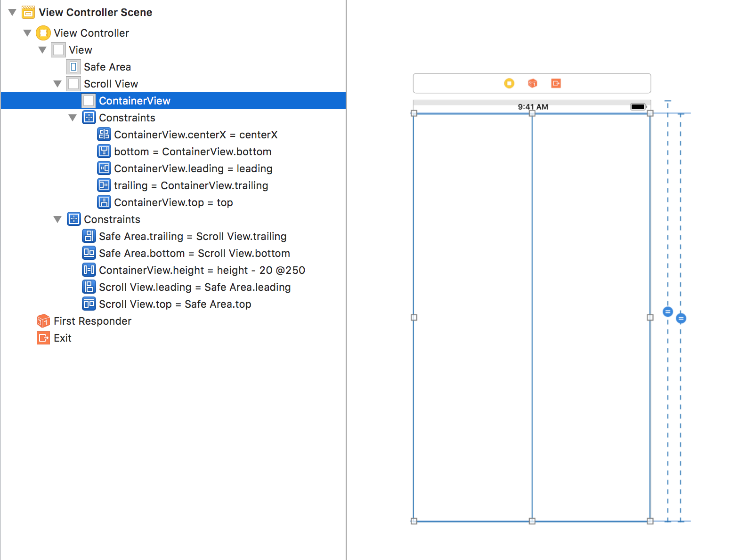The height and width of the screenshot is (560, 746).
Task: Click the bottom-center resize handle on canvas
Action: (532, 521)
